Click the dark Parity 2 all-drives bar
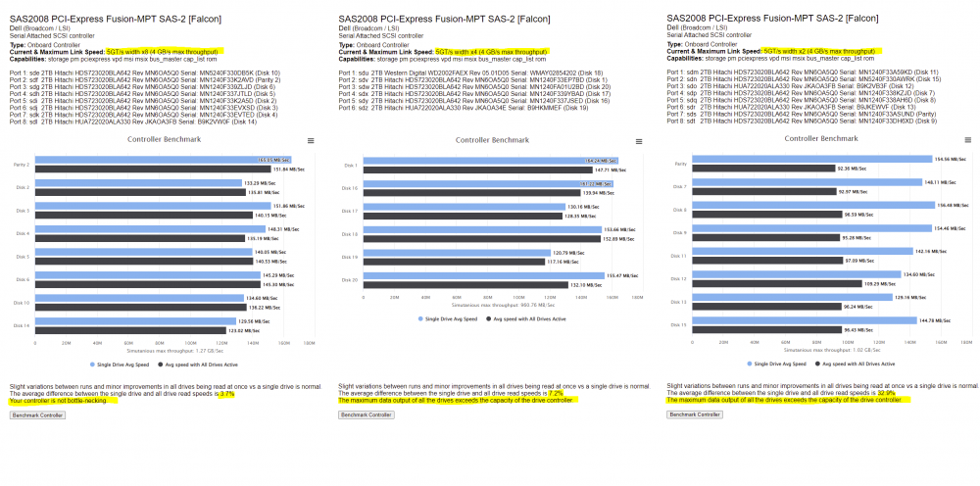The width and height of the screenshot is (980, 486). pyautogui.click(x=153, y=170)
